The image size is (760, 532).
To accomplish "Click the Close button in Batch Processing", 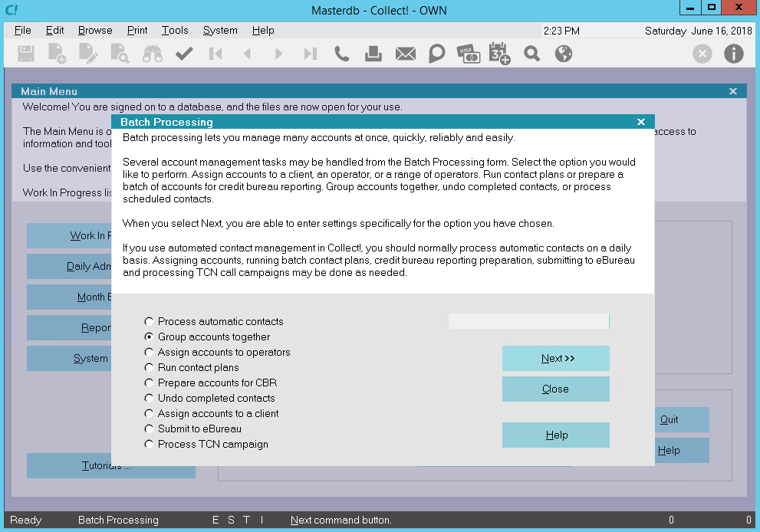I will coord(555,389).
